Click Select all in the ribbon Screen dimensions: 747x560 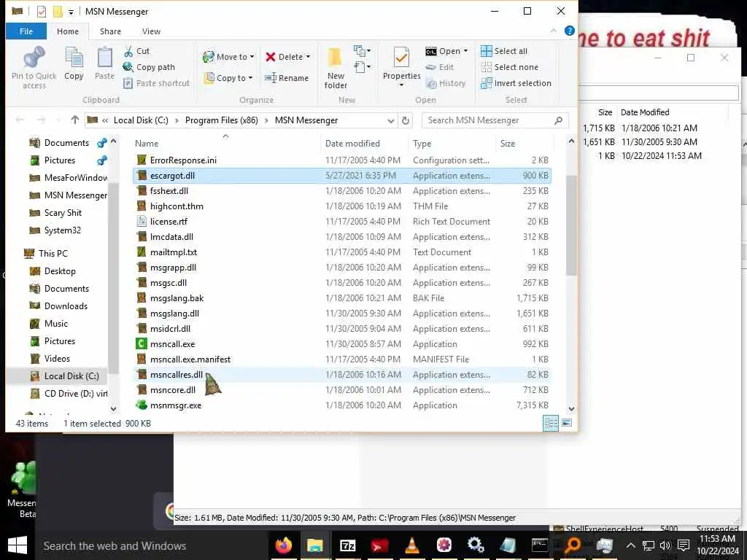(x=504, y=51)
